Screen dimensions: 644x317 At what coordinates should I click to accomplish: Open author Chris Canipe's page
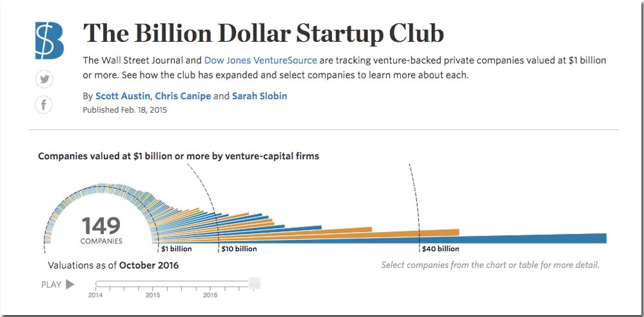(x=183, y=96)
